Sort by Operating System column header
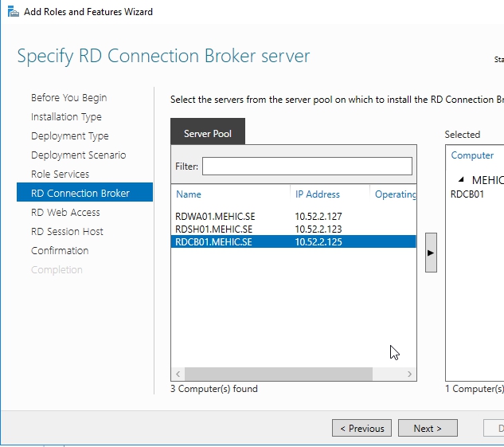The width and height of the screenshot is (504, 447). [395, 194]
